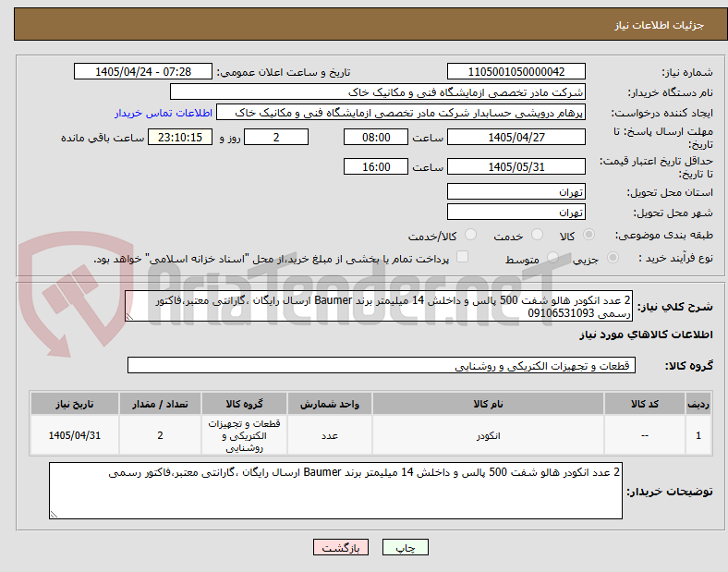
Task: Click the گروه کالا field
Action: [382, 365]
